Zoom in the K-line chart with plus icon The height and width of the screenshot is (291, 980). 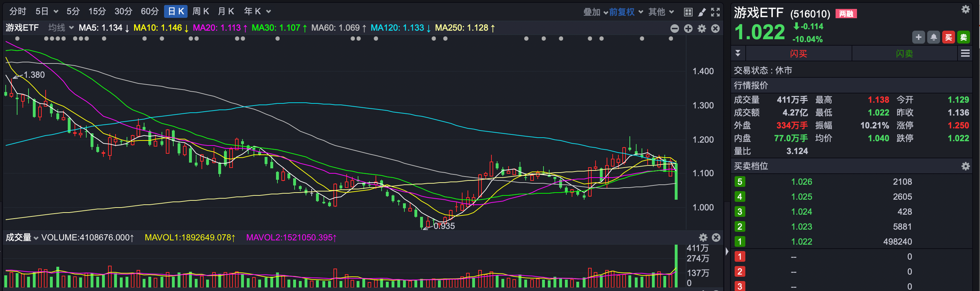pos(688,29)
